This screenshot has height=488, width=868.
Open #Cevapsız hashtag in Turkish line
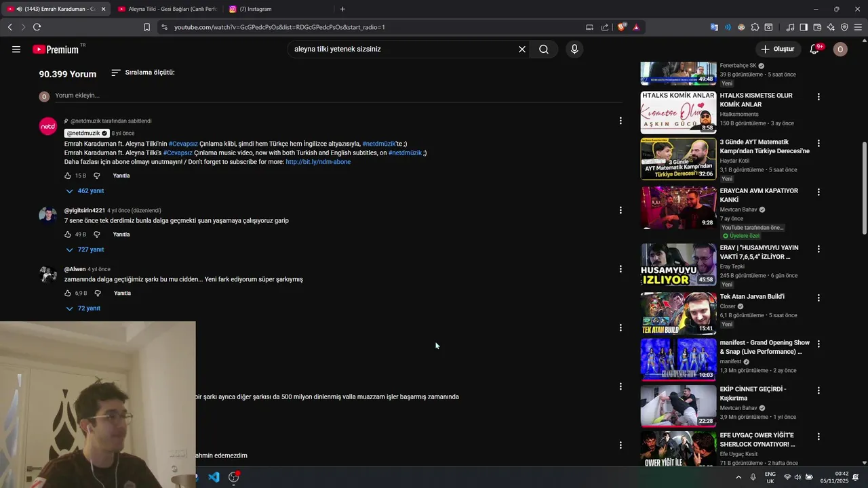coord(183,144)
